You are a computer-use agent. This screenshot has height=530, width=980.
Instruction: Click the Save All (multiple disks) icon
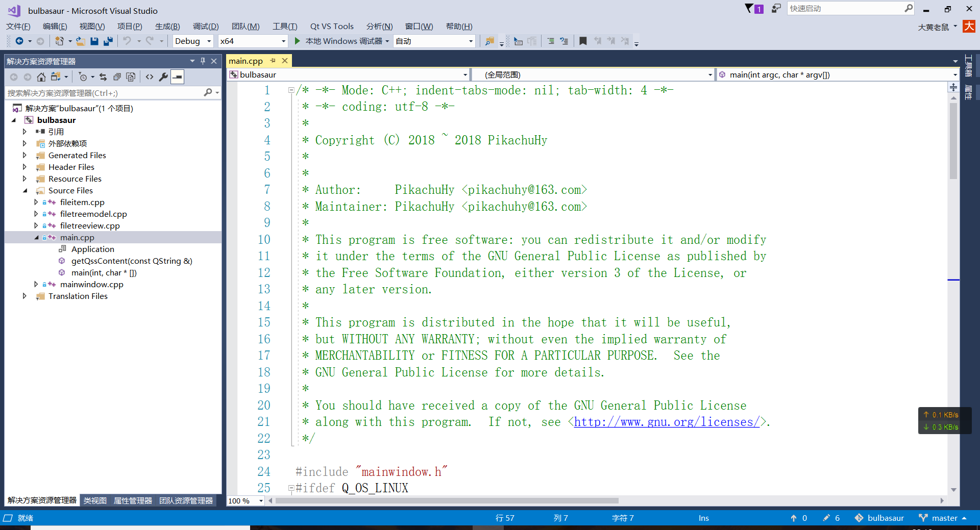click(108, 41)
